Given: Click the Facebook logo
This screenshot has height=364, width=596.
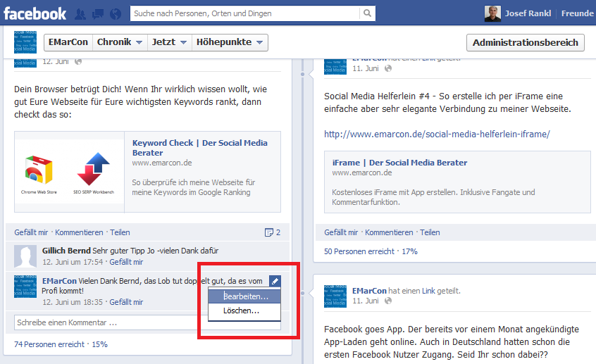Looking at the screenshot, I should [x=35, y=14].
